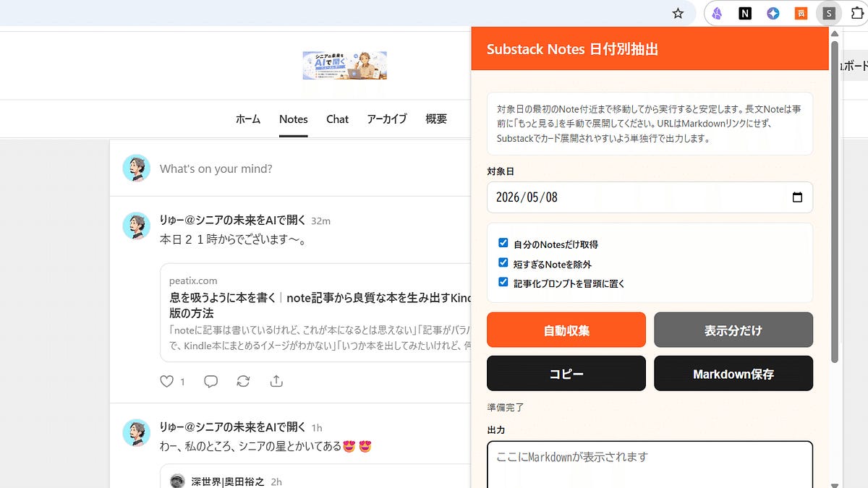Click author avatar on the 32m post
Viewport: 868px width, 488px height.
(x=136, y=226)
